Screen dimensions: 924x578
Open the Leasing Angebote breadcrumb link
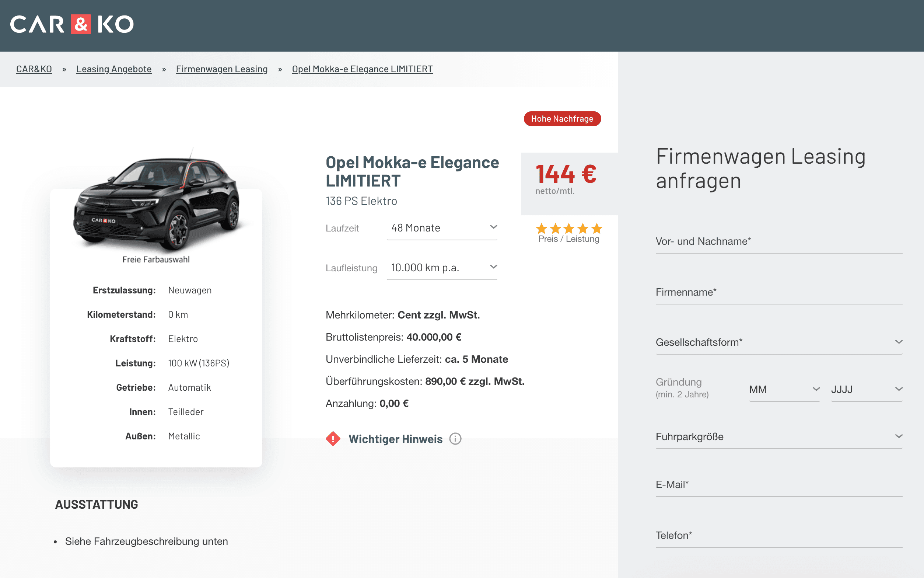point(114,69)
